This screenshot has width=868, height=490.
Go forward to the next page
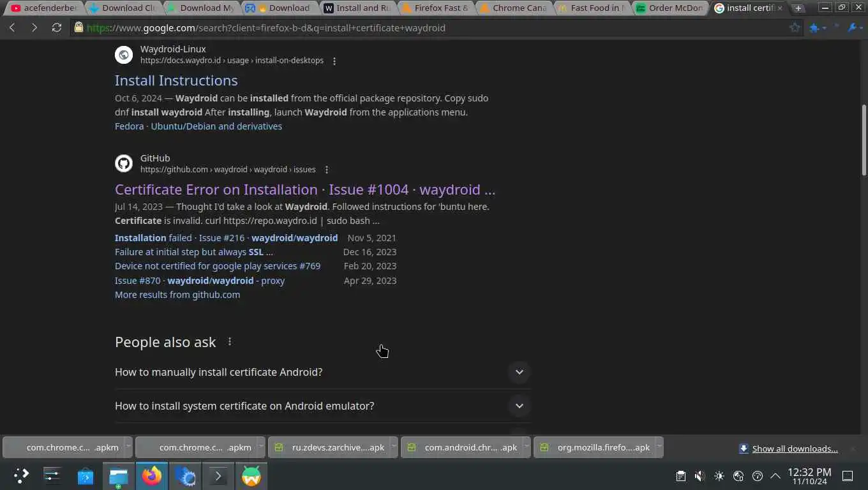coord(34,27)
